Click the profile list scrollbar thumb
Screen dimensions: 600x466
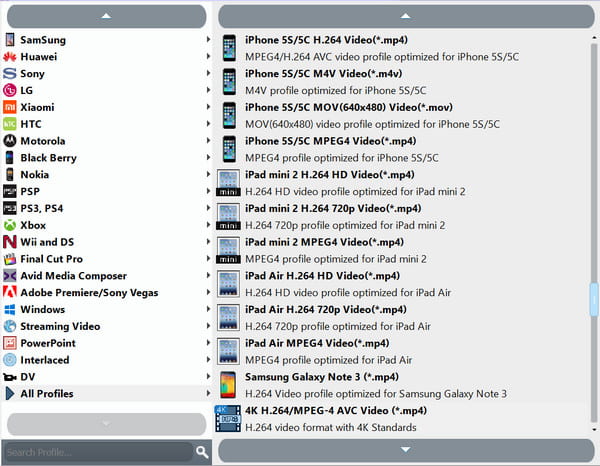click(x=594, y=300)
